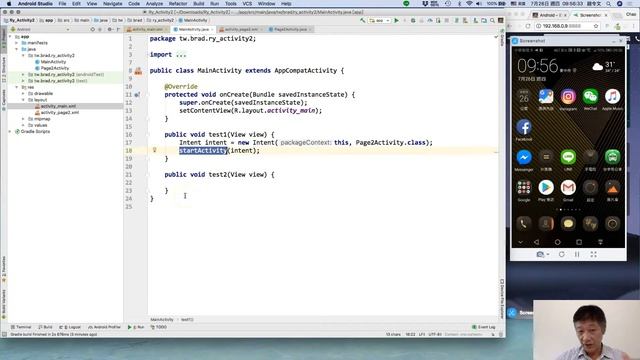Open the Terminal tool window

click(x=21, y=327)
